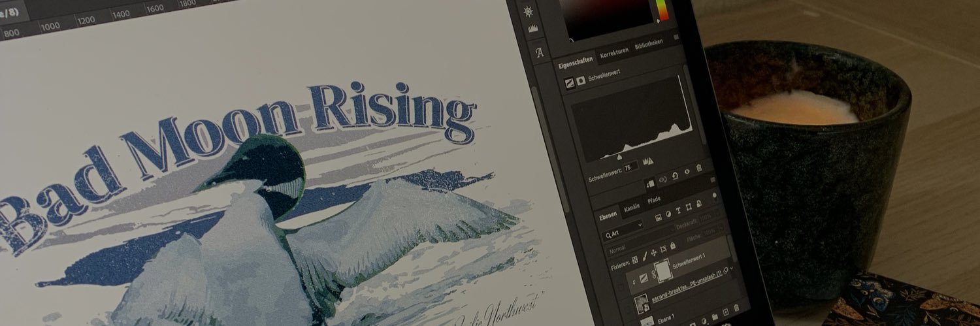Screen dimensions: 980x326
Task: Click the Schwellenwert value field showing 75
Action: (630, 167)
